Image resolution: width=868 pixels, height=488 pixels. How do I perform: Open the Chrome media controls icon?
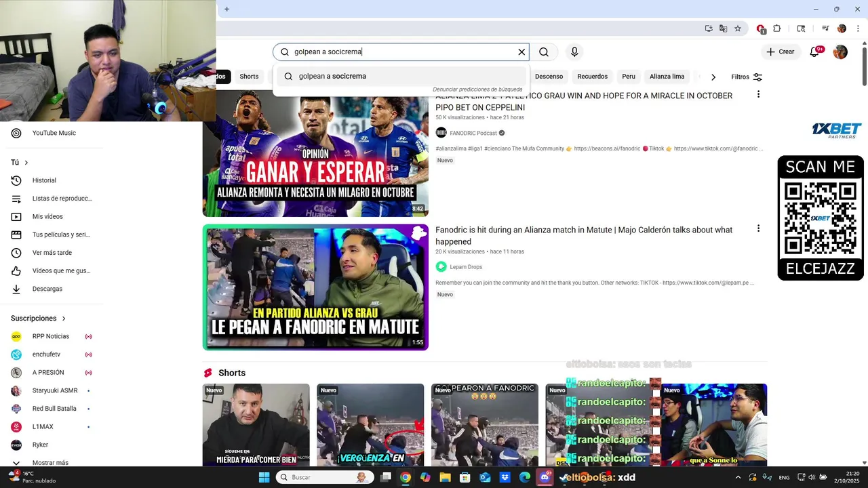825,28
